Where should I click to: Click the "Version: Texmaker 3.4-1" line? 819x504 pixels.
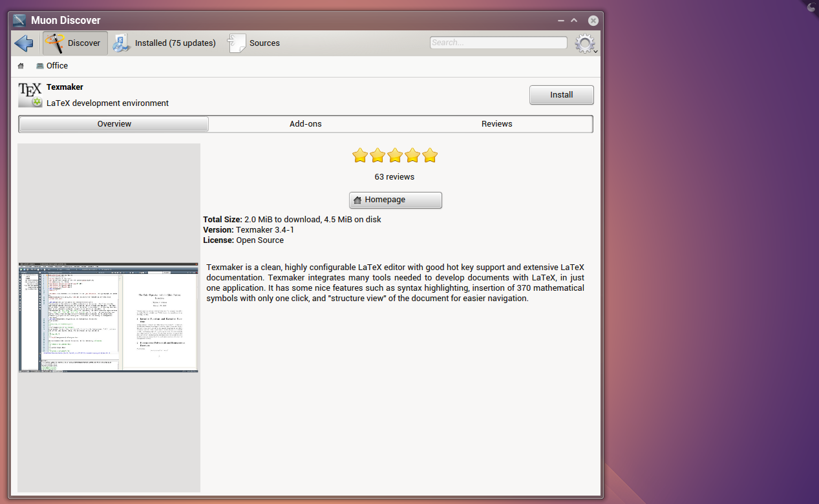pos(249,230)
